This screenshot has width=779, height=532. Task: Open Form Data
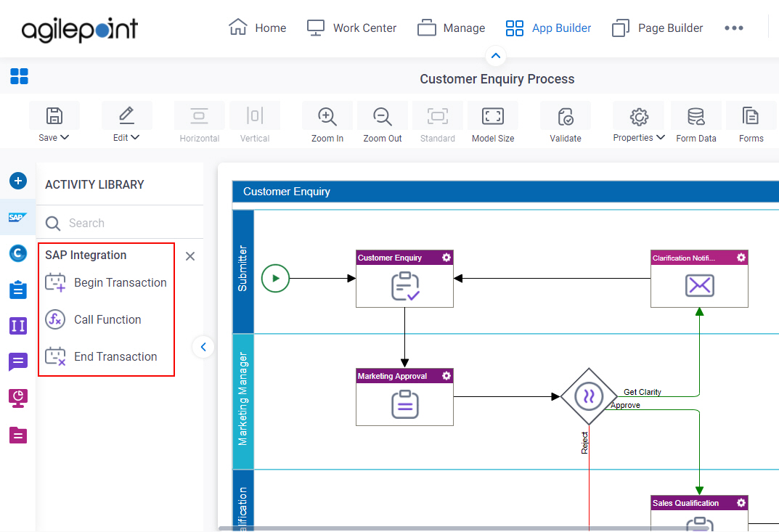pos(696,123)
